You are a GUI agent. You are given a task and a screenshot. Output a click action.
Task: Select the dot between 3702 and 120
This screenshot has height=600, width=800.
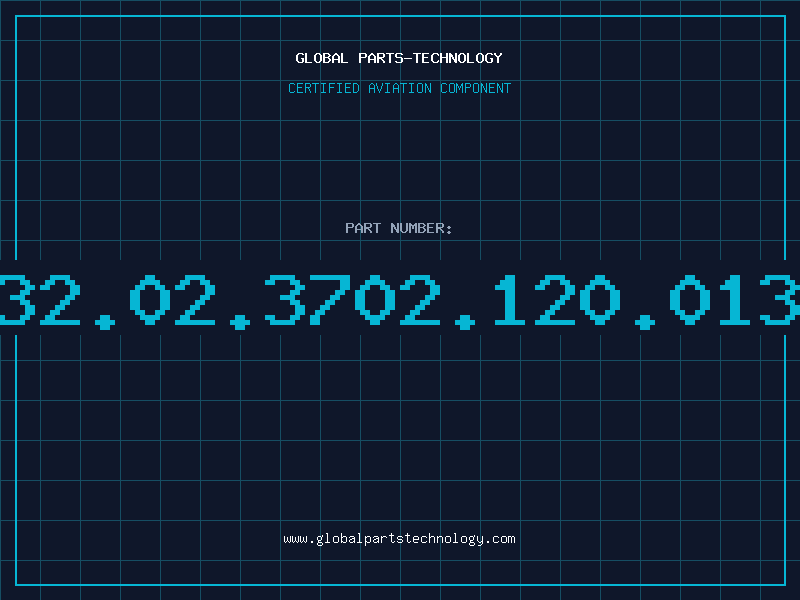465,322
